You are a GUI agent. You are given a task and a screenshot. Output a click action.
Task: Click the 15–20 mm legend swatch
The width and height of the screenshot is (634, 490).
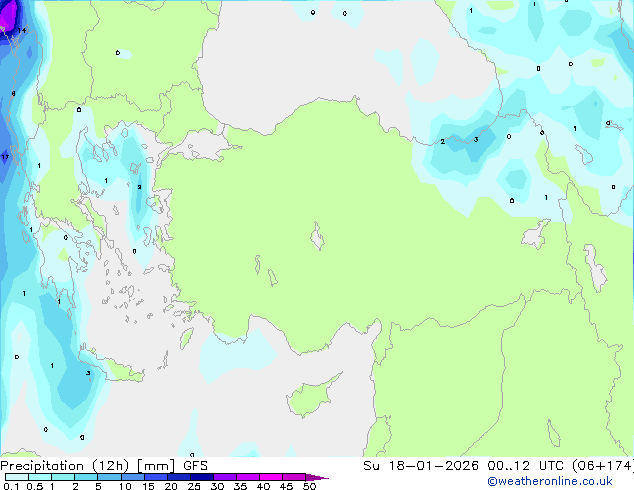point(155,477)
